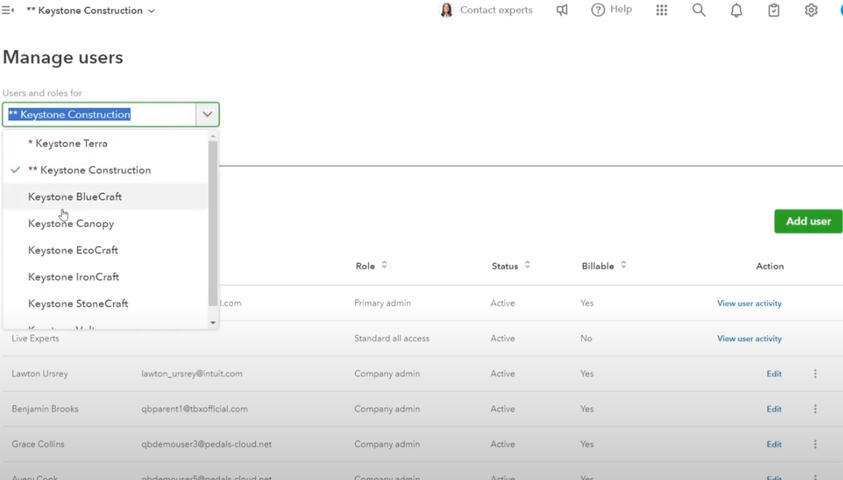
Task: Open the hamburger navigation menu icon
Action: [8, 11]
